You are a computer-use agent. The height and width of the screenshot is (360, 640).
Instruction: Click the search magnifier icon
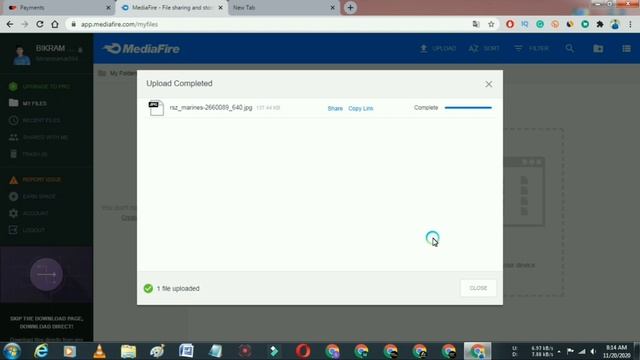click(x=569, y=49)
